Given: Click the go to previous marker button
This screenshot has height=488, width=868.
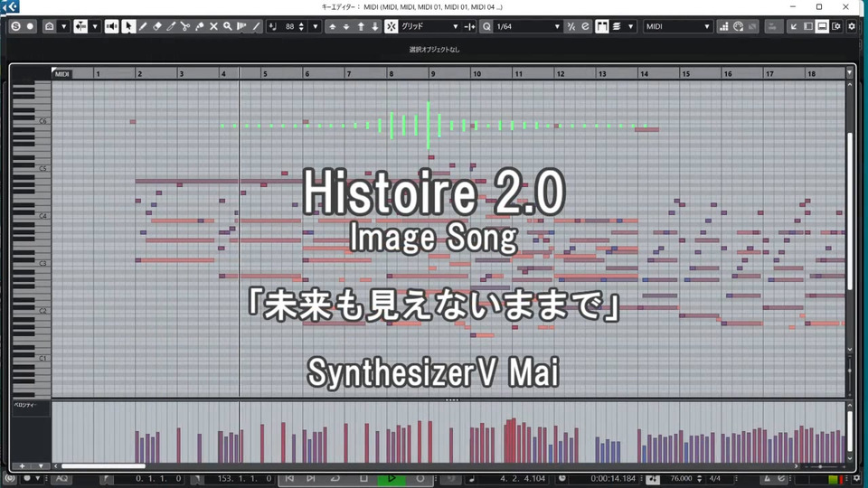Looking at the screenshot, I should click(289, 478).
